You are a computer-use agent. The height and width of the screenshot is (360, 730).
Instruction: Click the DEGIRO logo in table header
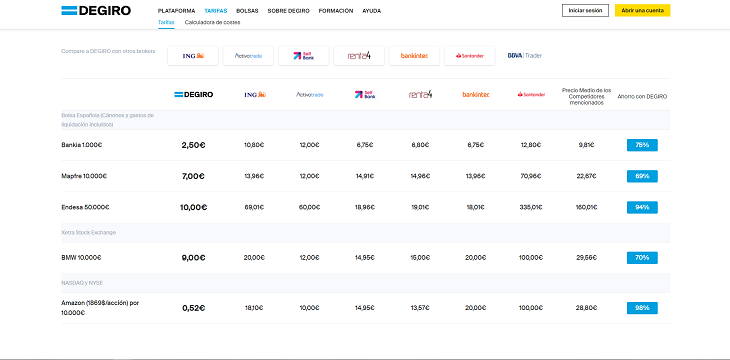pos(194,95)
